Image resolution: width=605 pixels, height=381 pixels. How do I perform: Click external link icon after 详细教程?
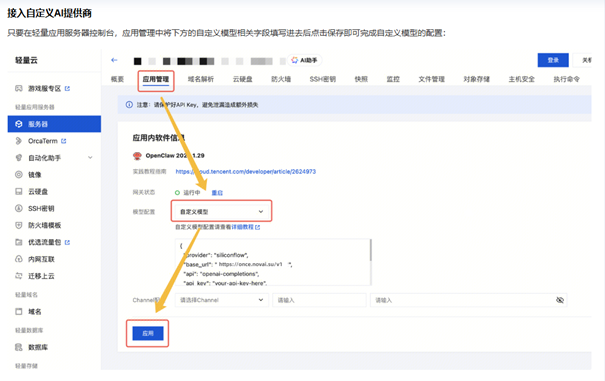point(257,227)
